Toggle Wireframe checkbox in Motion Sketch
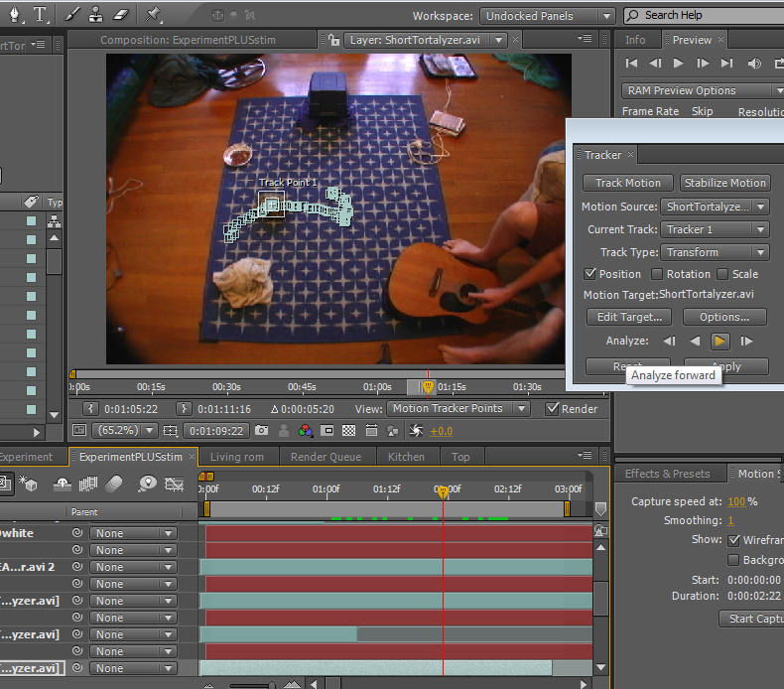 (x=734, y=540)
